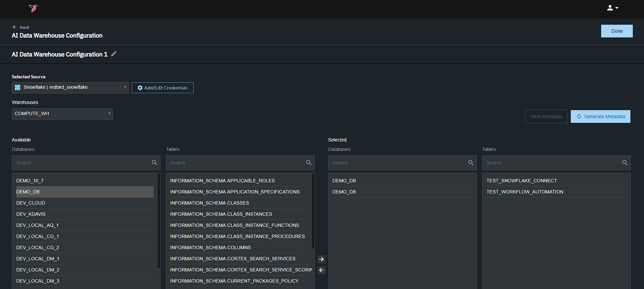Click search icon in Available Databases
The height and width of the screenshot is (289, 644).
[x=154, y=163]
